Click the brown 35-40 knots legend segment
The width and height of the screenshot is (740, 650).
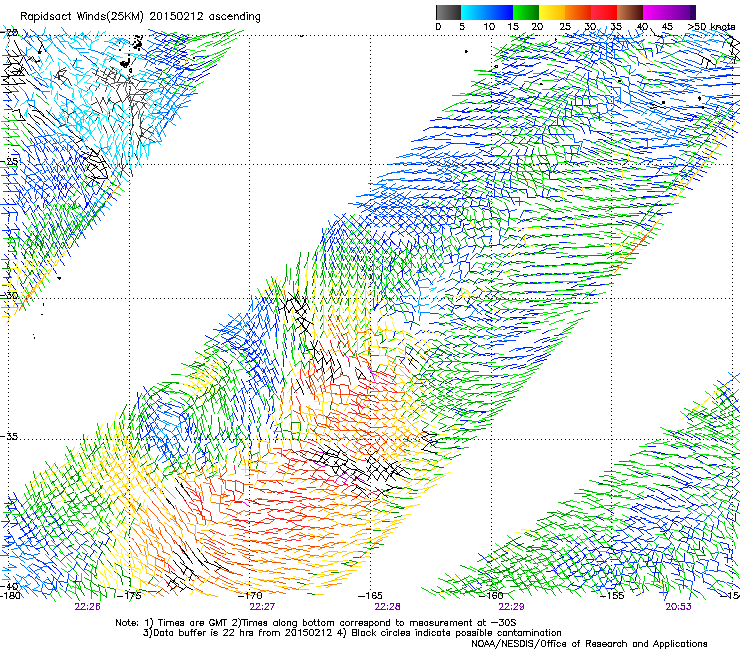click(x=630, y=12)
